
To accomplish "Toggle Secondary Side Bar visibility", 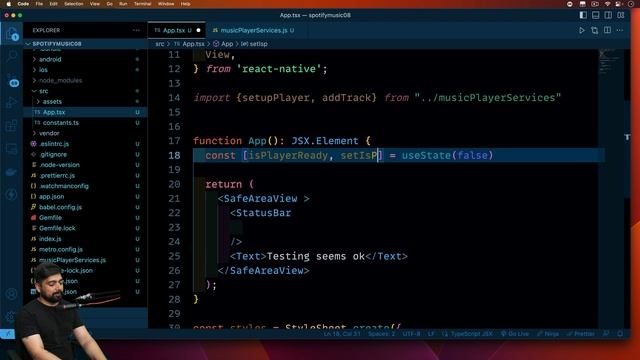I will click(608, 15).
